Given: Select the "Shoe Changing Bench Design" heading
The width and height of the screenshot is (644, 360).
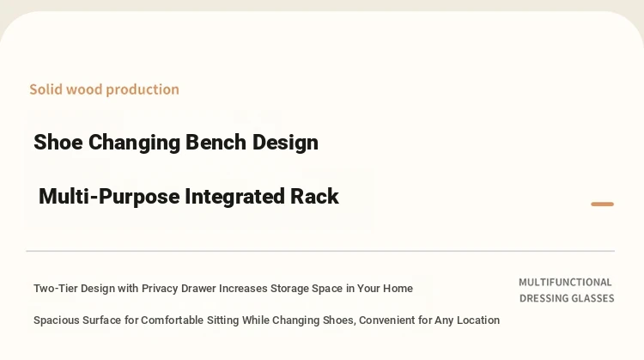Looking at the screenshot, I should point(176,143).
